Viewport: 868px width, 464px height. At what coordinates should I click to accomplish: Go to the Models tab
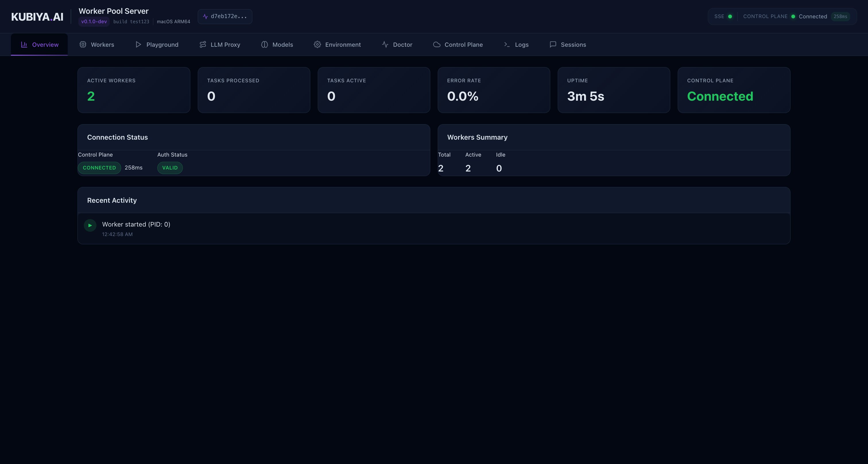[277, 44]
